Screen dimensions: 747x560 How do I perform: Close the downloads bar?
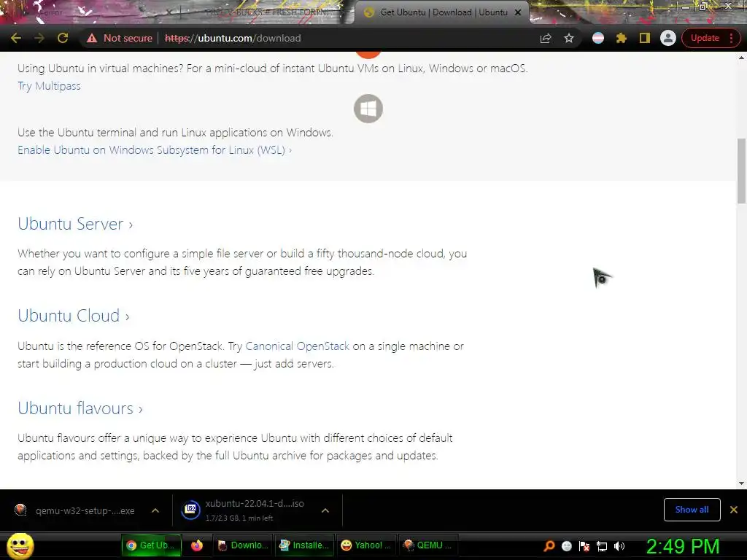[734, 510]
